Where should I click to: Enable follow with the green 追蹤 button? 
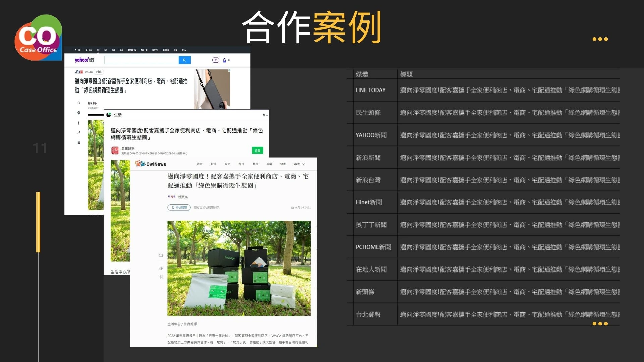point(258,150)
